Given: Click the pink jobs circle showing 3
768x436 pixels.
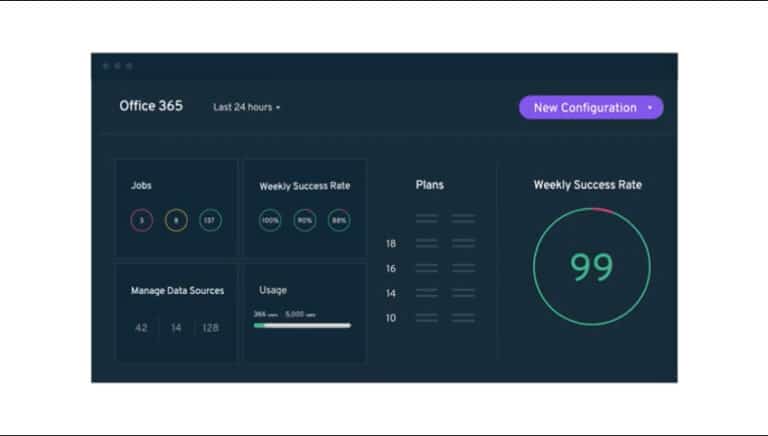Looking at the screenshot, I should 142,220.
